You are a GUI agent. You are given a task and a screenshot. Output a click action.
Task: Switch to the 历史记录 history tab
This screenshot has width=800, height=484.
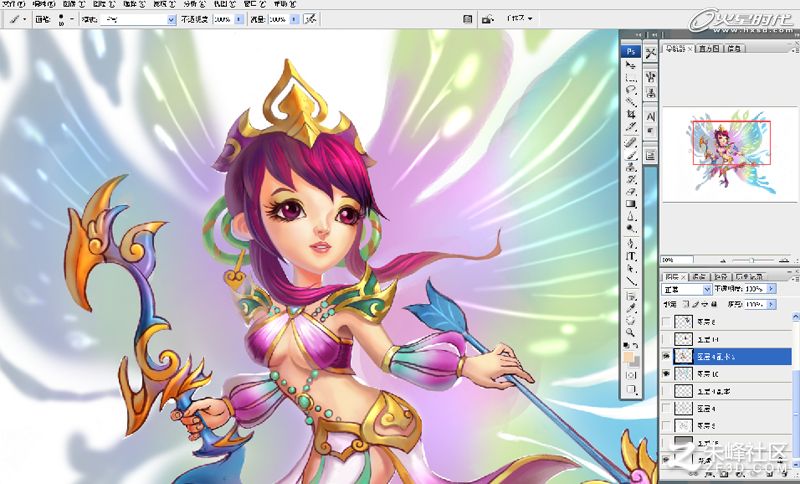pos(749,276)
